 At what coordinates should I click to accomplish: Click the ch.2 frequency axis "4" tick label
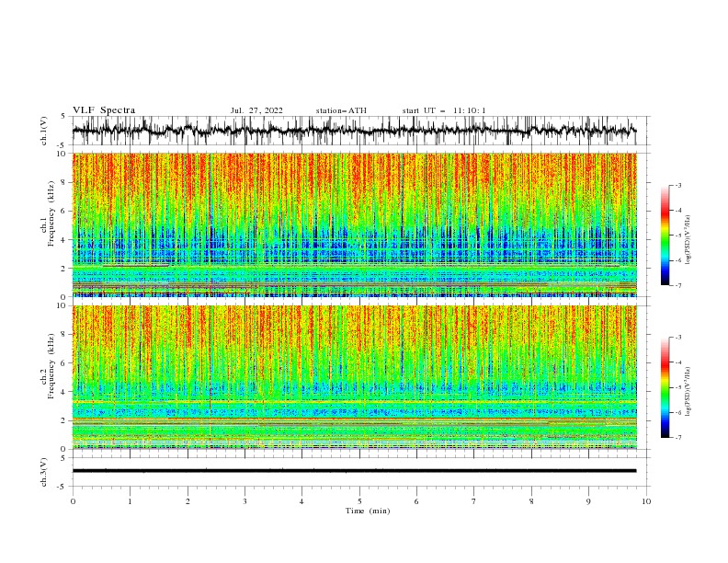pos(63,392)
